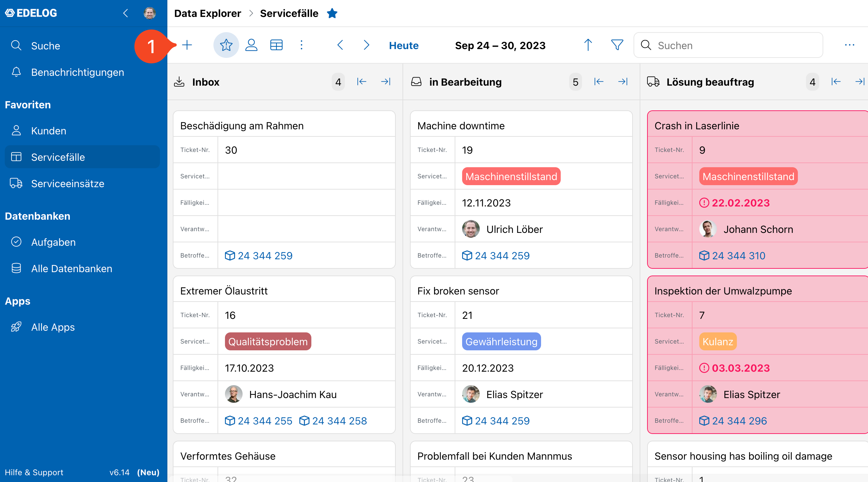
Task: Expand in Bearbeitung column right arrow
Action: tap(623, 82)
